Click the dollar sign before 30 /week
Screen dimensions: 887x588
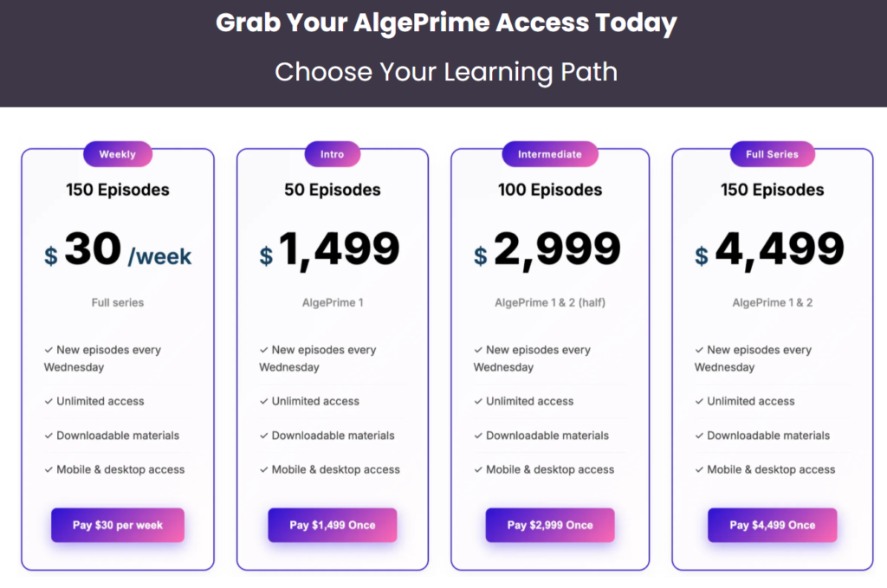51,255
